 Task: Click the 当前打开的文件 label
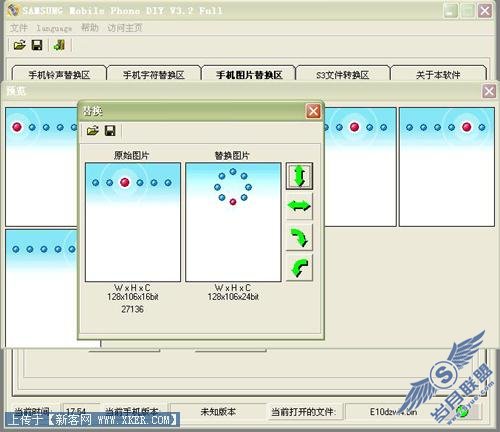(x=303, y=412)
